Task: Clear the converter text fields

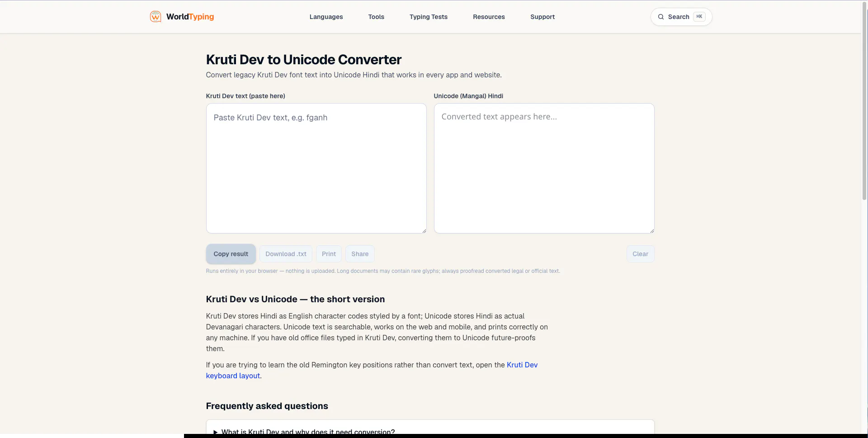Action: point(640,254)
